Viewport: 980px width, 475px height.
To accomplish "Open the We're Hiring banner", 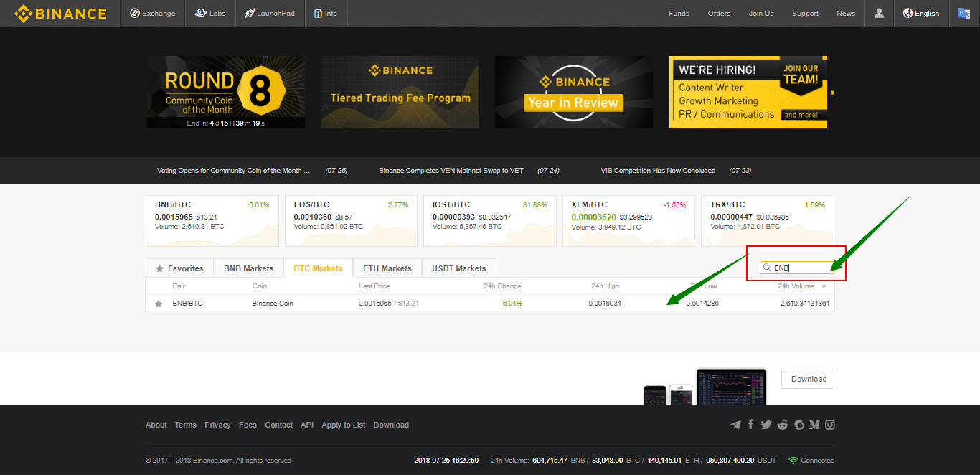I will click(x=748, y=93).
